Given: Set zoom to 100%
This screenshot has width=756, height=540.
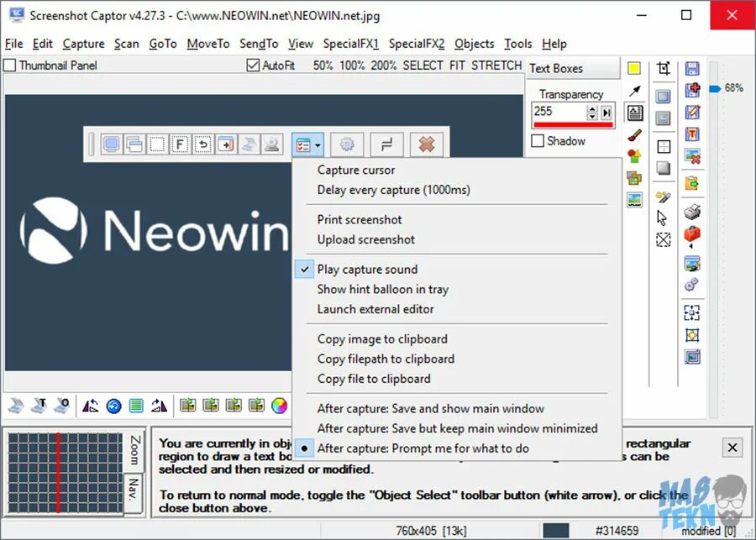Looking at the screenshot, I should point(352,66).
